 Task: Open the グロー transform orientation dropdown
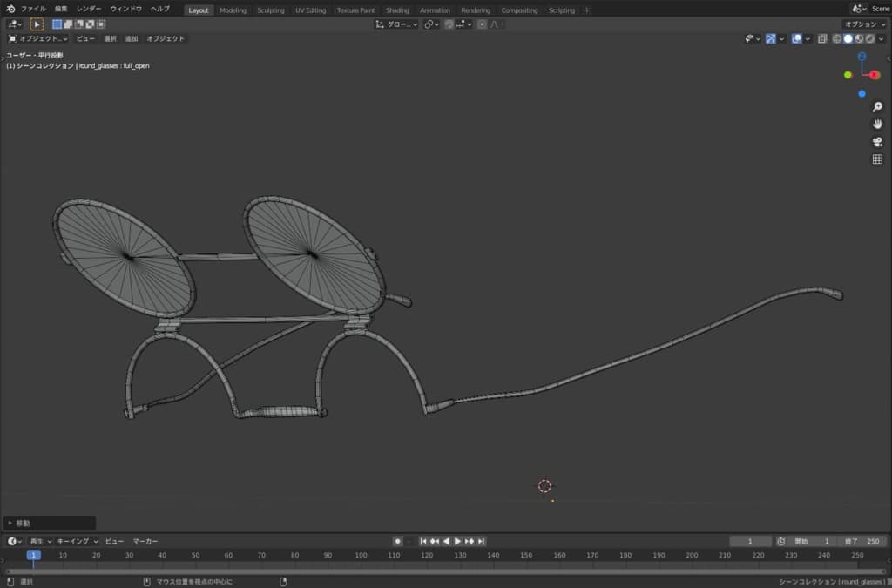point(396,24)
